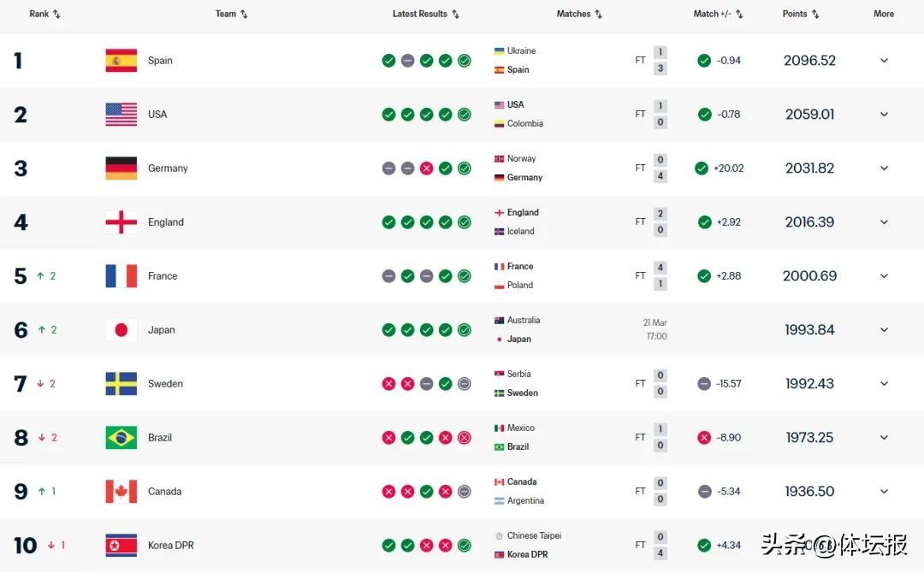The image size is (924, 573).
Task: Click Sweden's red down-arrow rank change icon
Action: [40, 384]
